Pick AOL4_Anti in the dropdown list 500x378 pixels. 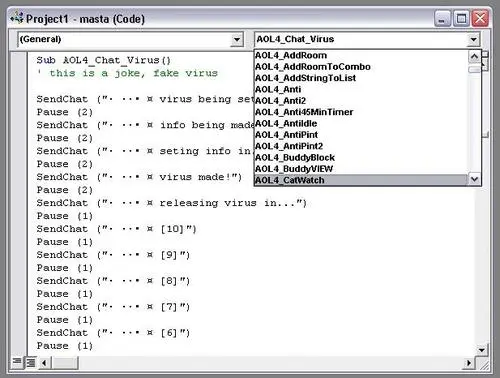(x=361, y=89)
